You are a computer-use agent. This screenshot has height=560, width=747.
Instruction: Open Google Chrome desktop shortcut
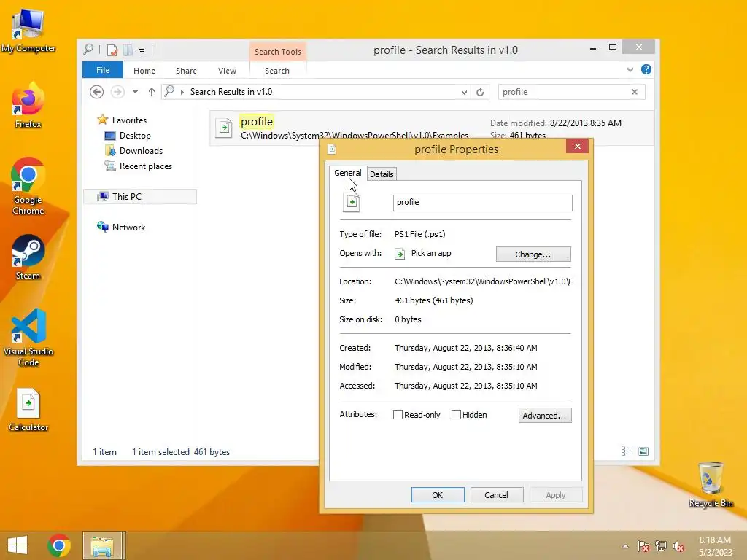(28, 187)
